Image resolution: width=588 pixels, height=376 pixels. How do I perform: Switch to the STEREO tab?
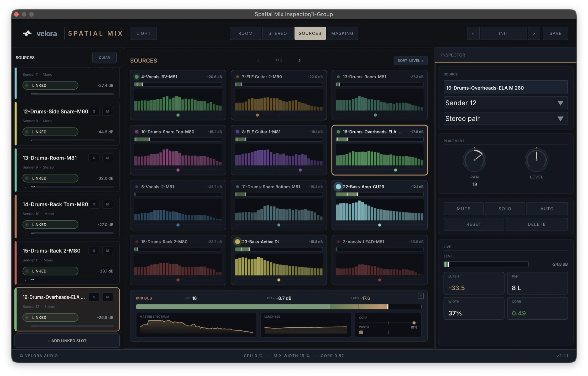tap(277, 33)
